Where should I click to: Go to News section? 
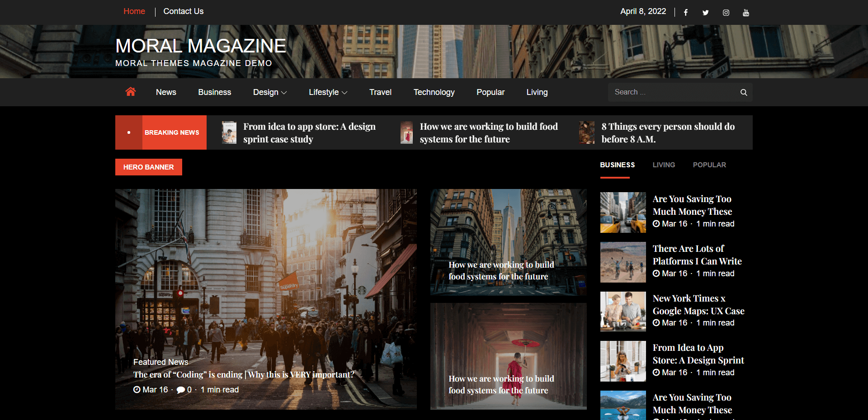tap(166, 92)
